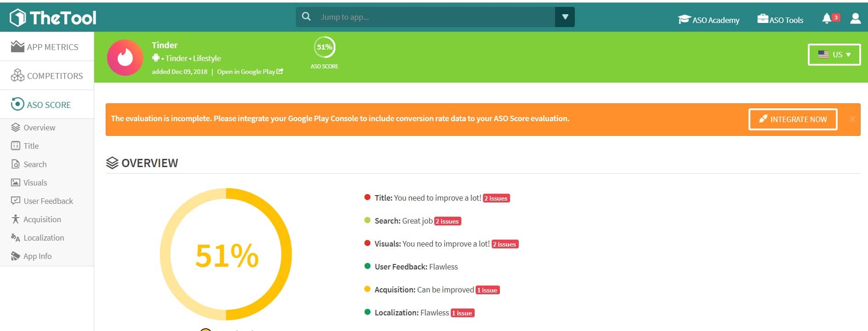Click the orange dot beside Acquisition
The width and height of the screenshot is (868, 331).
(367, 289)
